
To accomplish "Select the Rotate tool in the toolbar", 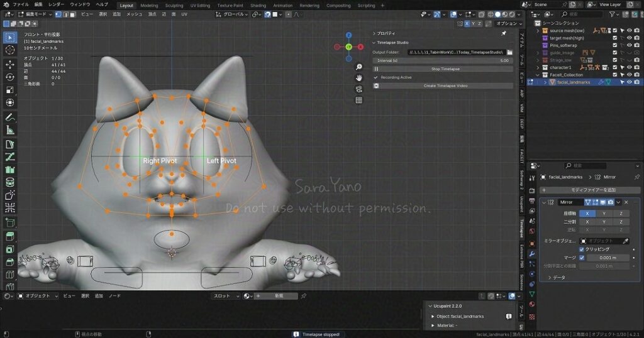I will coord(10,76).
